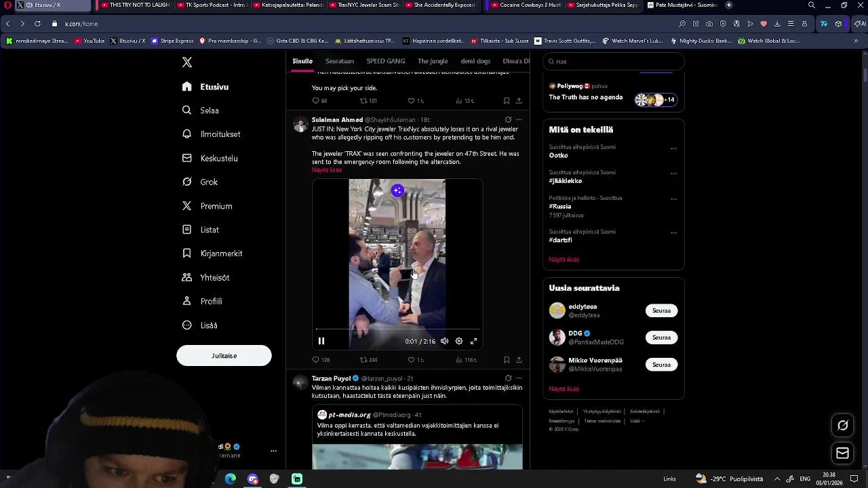The image size is (868, 488).
Task: Switch to SPEED GANG tab
Action: (386, 61)
